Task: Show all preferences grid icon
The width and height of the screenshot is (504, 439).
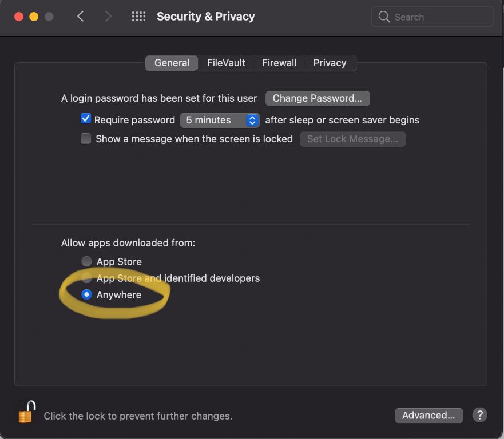Action: coord(138,17)
